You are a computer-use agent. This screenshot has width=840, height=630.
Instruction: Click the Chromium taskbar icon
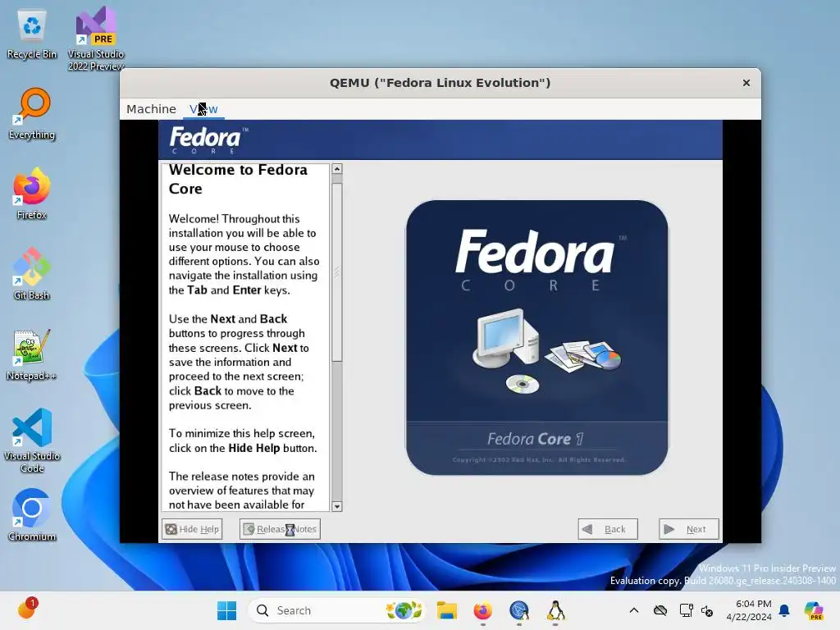[519, 610]
